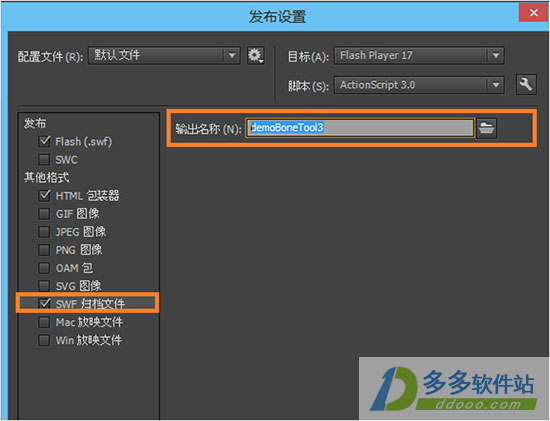
Task: Select GIF 图像 list entry
Action: click(x=78, y=214)
